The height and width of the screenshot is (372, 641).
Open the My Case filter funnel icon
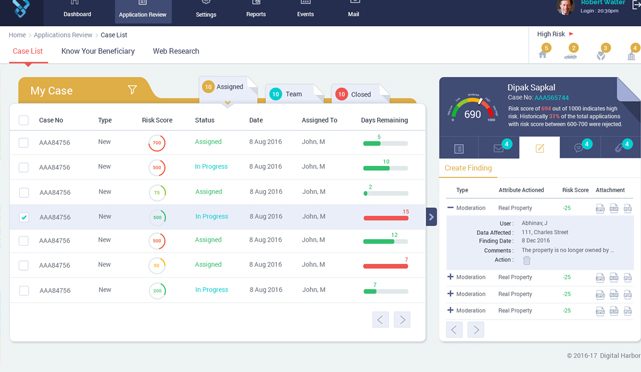(132, 90)
